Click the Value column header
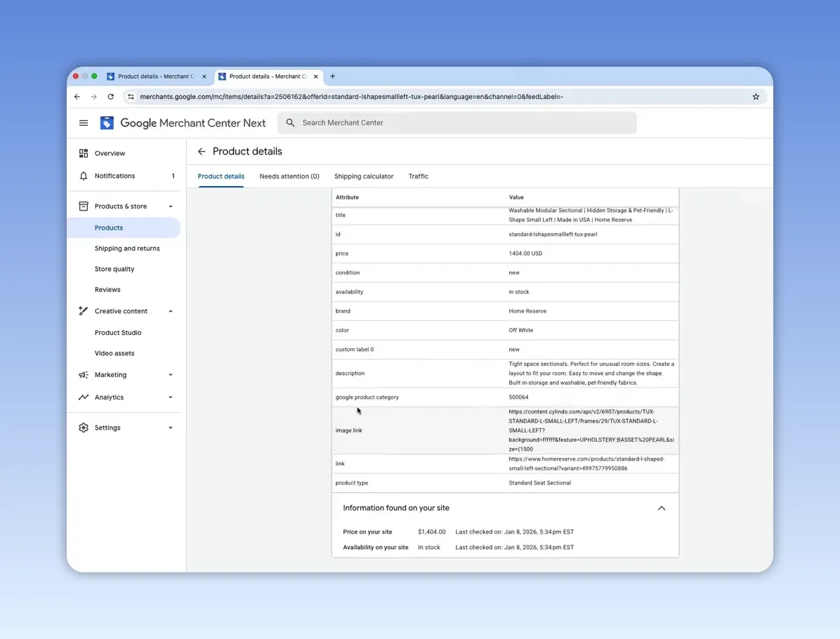840x639 pixels. tap(516, 197)
